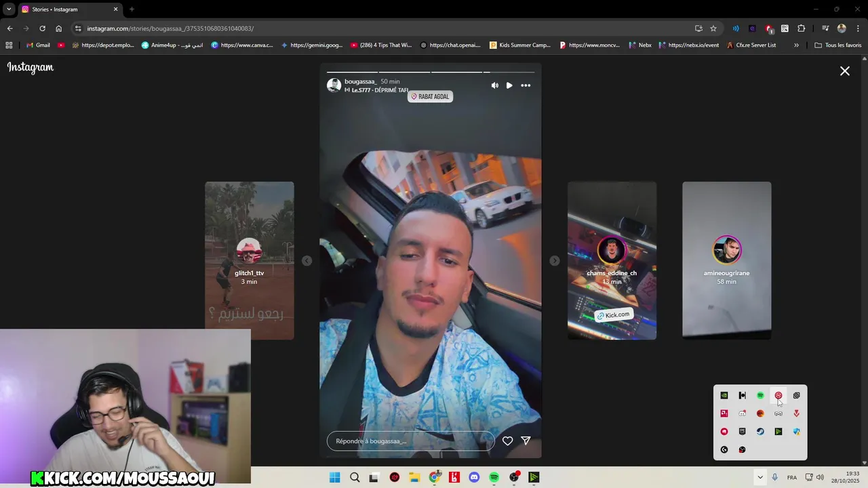Expand the hidden bookmarks overflow chevron
Image resolution: width=868 pixels, height=488 pixels.
(796, 45)
